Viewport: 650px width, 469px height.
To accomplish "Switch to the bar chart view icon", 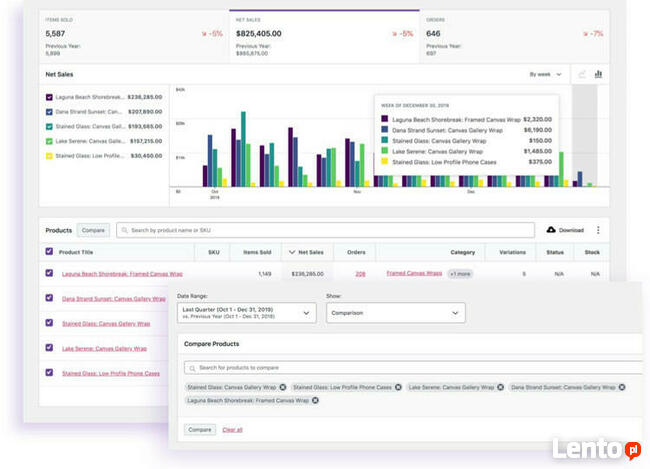I will point(598,74).
